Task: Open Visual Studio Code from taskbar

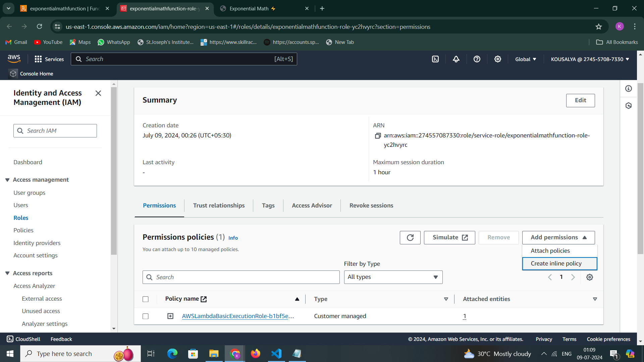Action: (x=276, y=354)
